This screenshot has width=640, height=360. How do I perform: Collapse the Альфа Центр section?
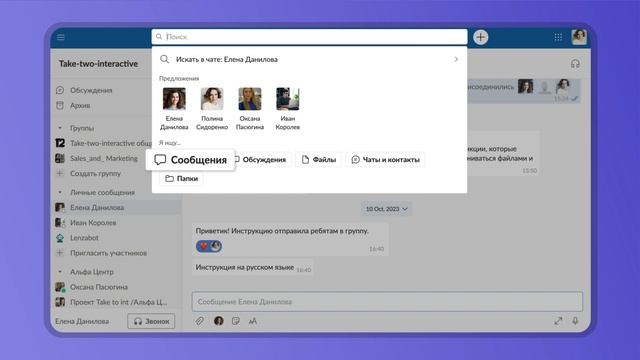tap(60, 272)
